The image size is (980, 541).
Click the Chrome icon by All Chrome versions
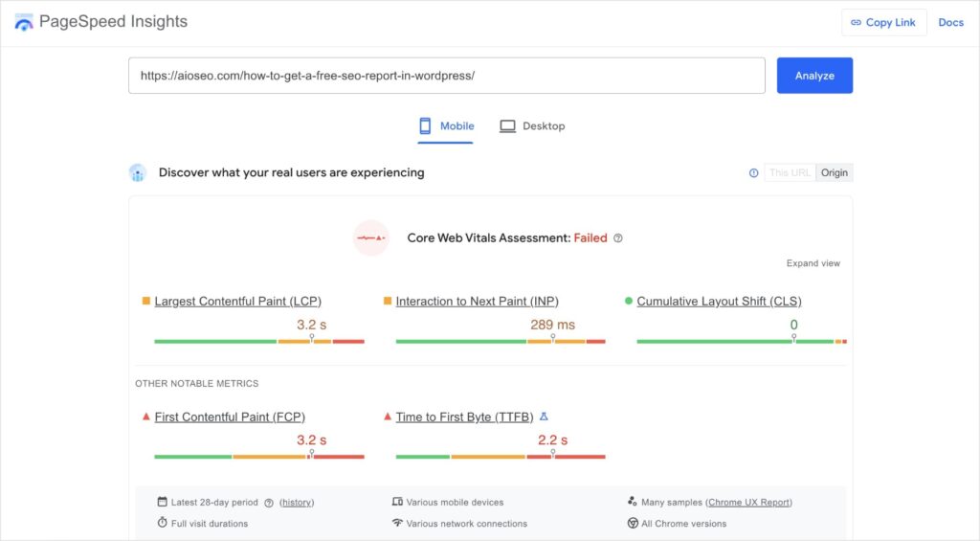pyautogui.click(x=633, y=523)
